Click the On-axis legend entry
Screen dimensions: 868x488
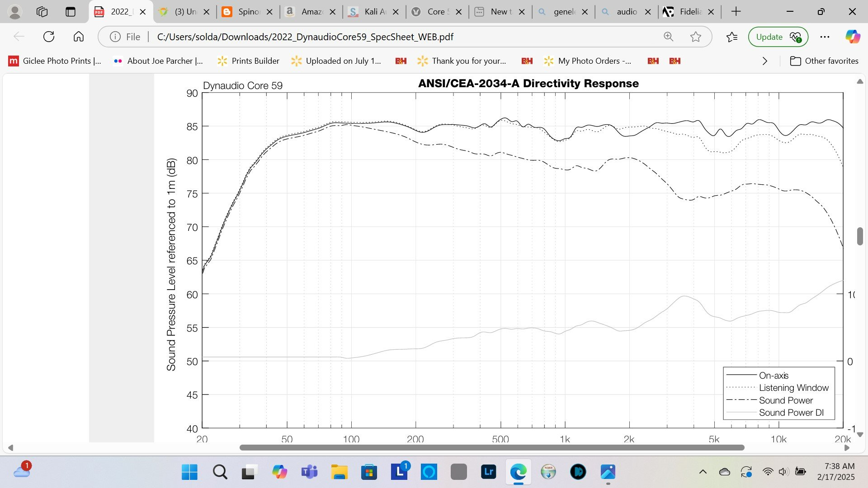click(774, 375)
